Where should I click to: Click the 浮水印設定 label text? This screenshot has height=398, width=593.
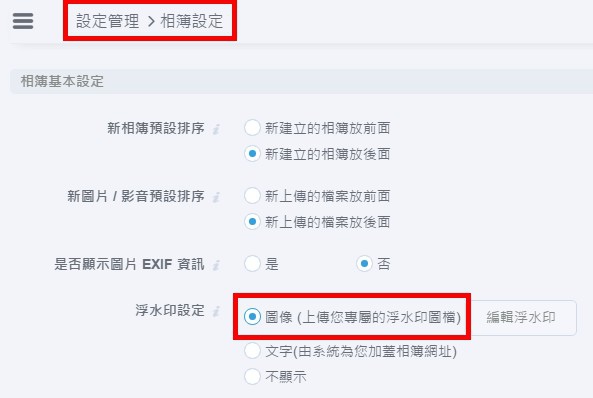[170, 310]
